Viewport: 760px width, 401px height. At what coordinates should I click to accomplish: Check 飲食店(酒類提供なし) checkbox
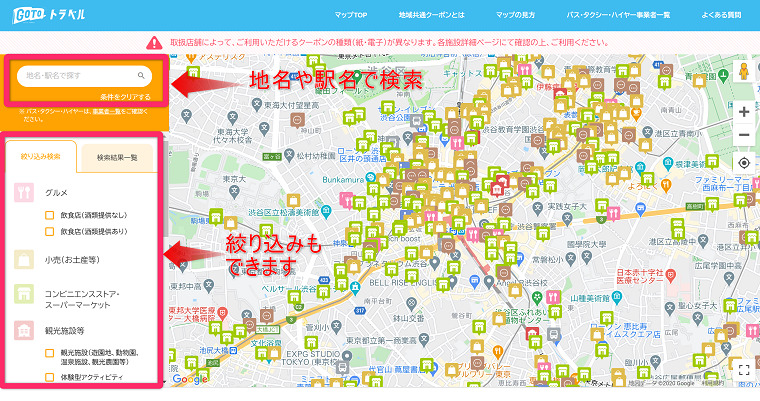49,215
